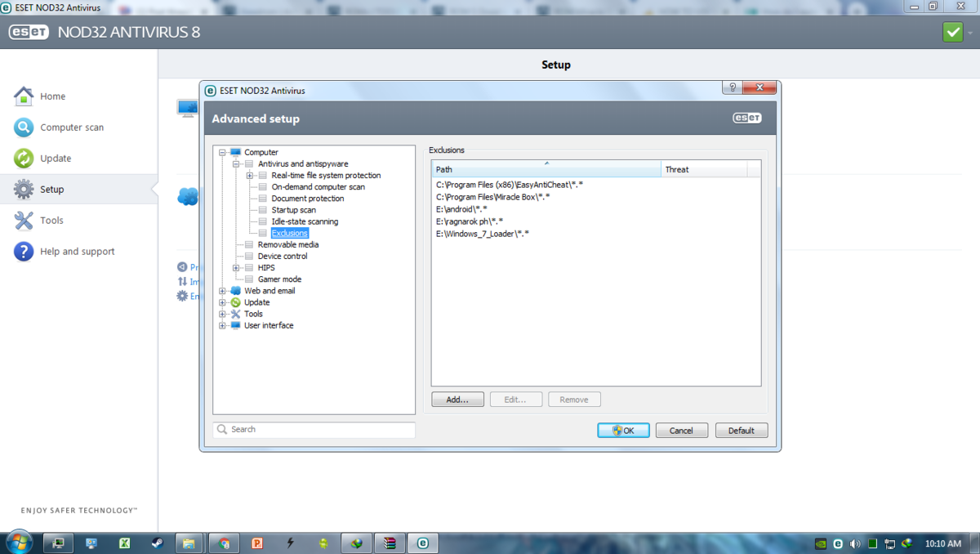Click the Edit... button
Screen dimensions: 980x554
coord(516,400)
